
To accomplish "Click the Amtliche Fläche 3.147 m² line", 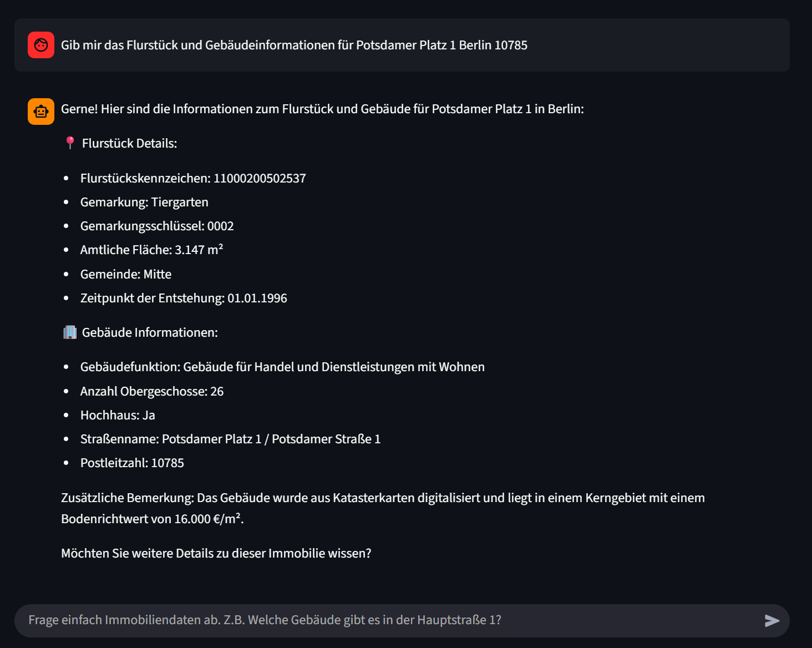I will point(151,250).
